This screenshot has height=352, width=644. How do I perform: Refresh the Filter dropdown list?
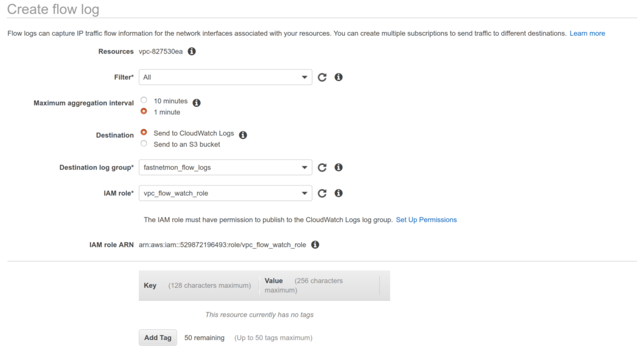pyautogui.click(x=322, y=77)
